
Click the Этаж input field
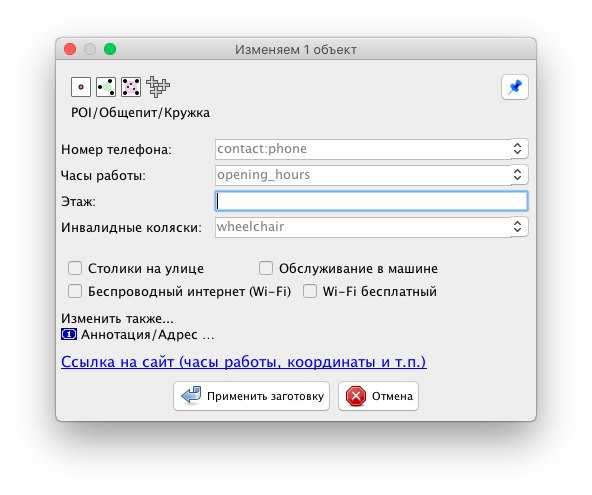point(372,201)
